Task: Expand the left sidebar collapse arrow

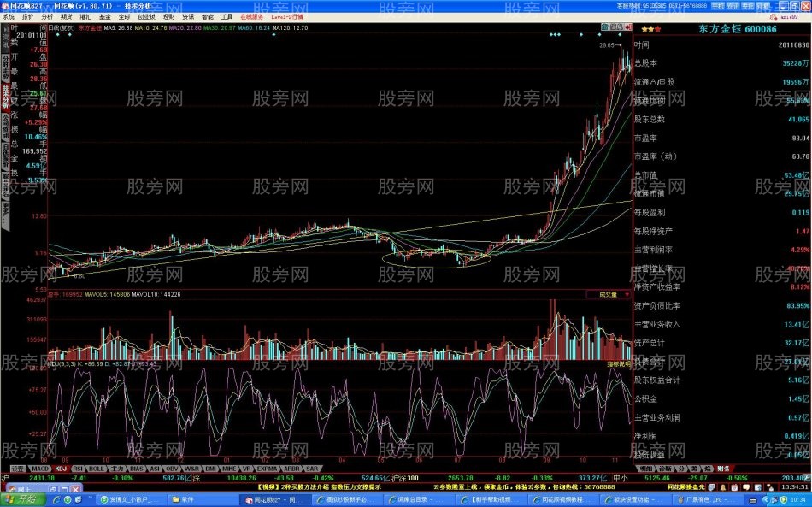Action: 4,27
